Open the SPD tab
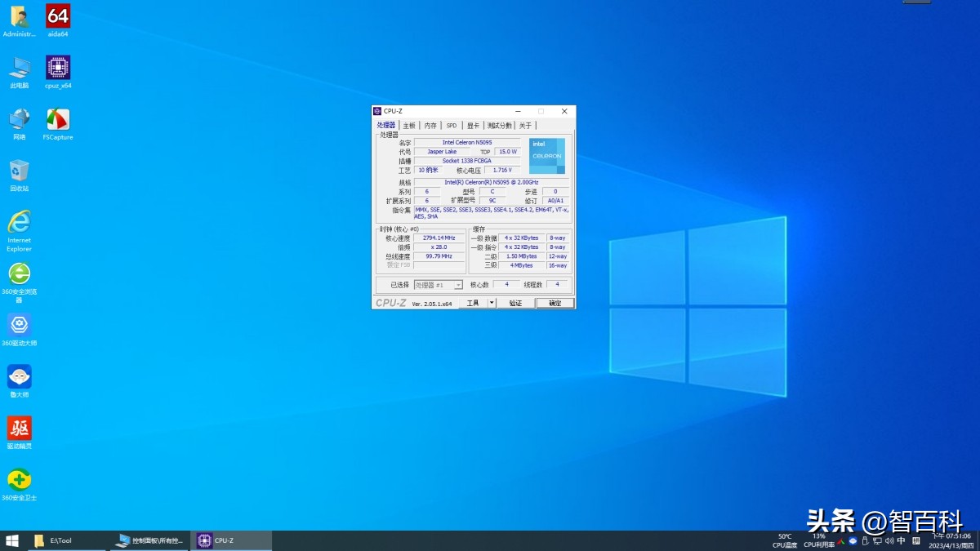980x551 pixels. [452, 126]
